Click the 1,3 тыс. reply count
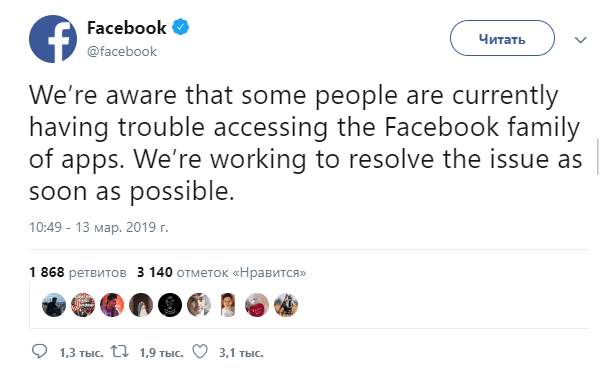The width and height of the screenshot is (616, 370). pos(81,353)
